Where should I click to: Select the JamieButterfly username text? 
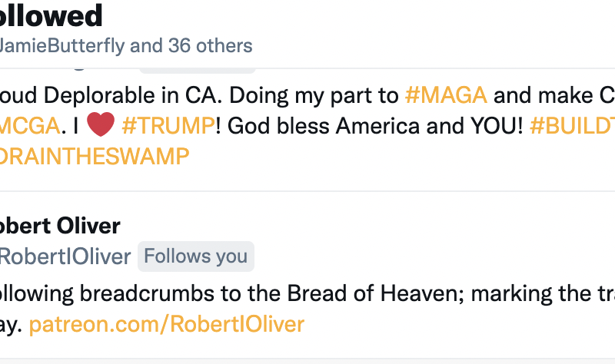click(x=61, y=45)
